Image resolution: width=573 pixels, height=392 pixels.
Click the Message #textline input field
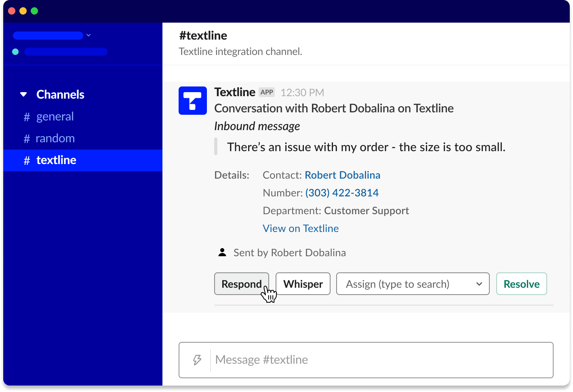(x=366, y=360)
